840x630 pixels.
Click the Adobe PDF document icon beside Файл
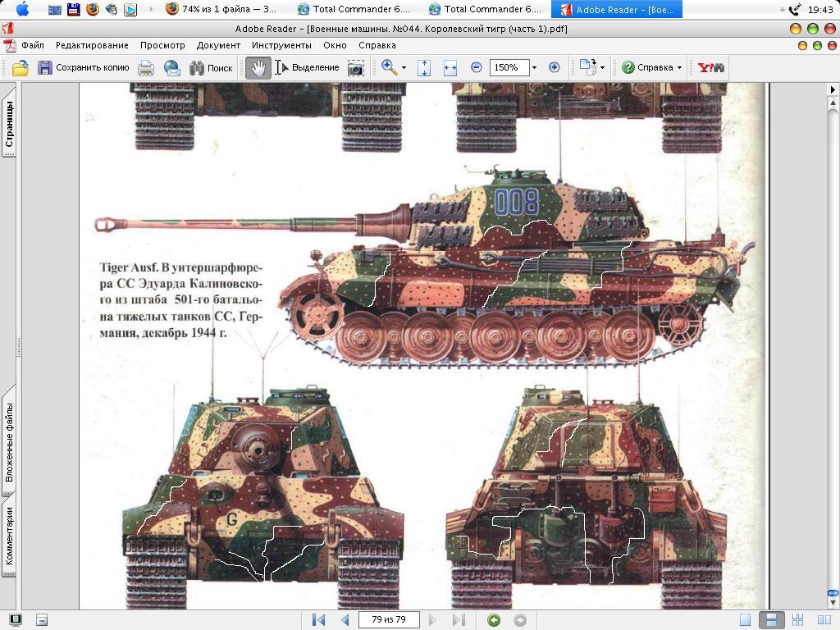tap(9, 46)
